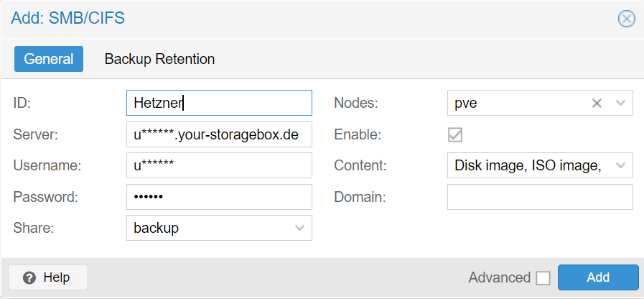Select the General tab
Viewport: 644px width, 299px height.
(x=49, y=59)
